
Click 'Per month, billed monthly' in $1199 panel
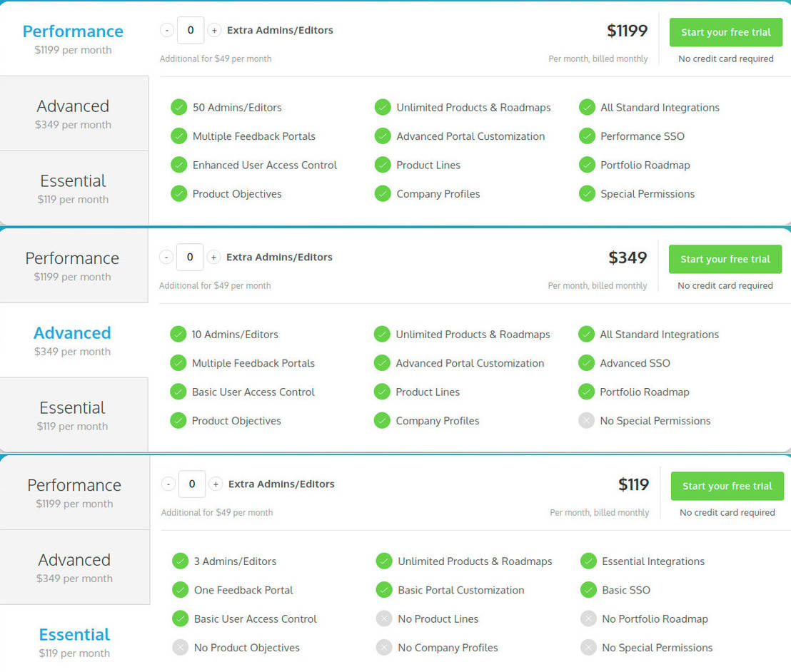pyautogui.click(x=598, y=58)
